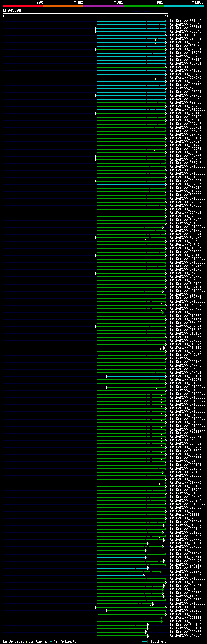Screen dimensions: 207x644
Task: Pick the UniRef100_Q2RAW0 label
Action: (186, 99)
